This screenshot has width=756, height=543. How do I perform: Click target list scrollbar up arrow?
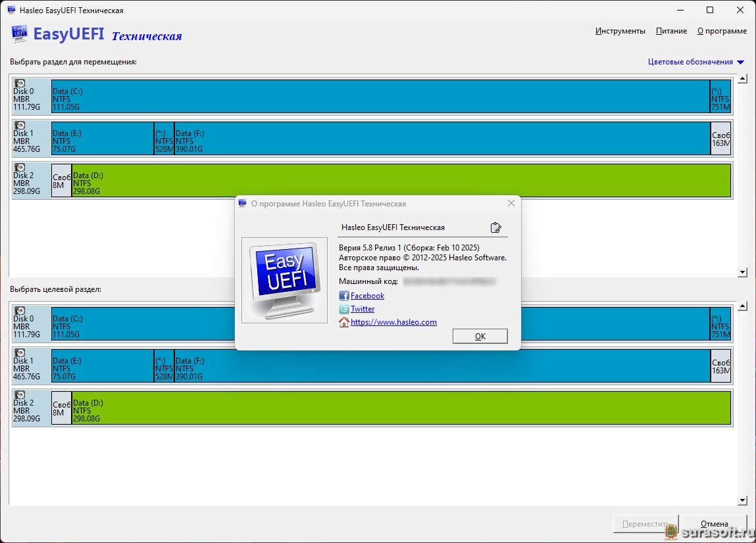[742, 306]
